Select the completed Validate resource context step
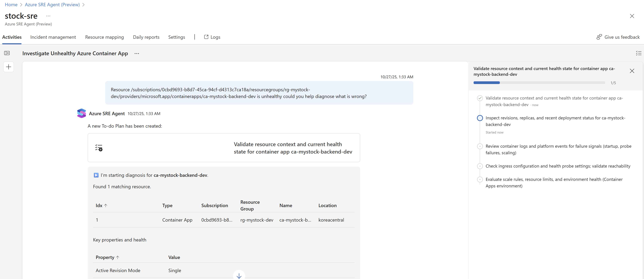The width and height of the screenshot is (644, 279). pos(480,98)
